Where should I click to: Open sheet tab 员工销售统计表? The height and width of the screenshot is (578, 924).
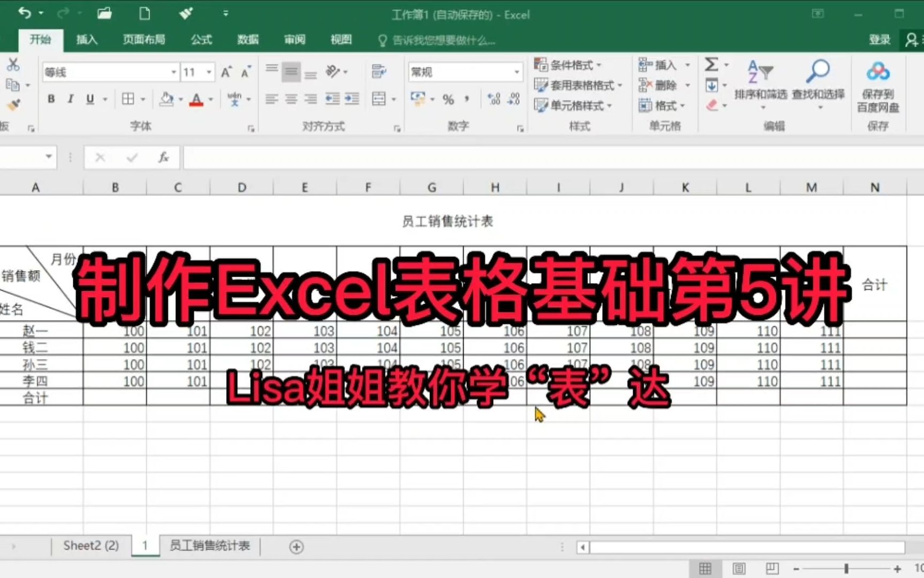pyautogui.click(x=210, y=545)
